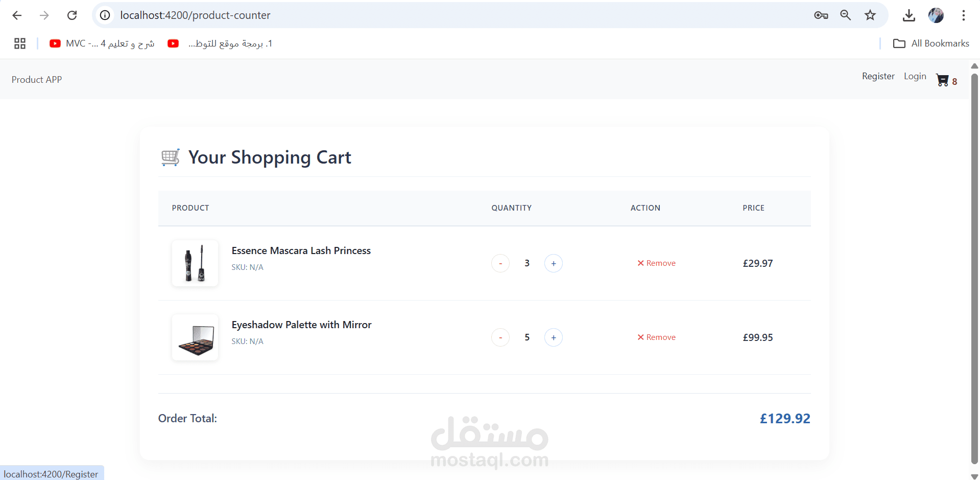Open the Chrome profile avatar
This screenshot has height=480, width=980.
point(936,15)
